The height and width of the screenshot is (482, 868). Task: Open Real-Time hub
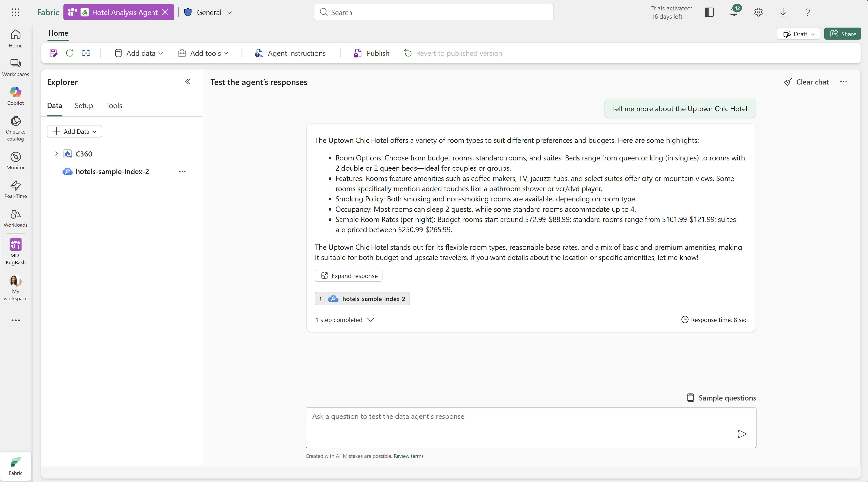(16, 189)
